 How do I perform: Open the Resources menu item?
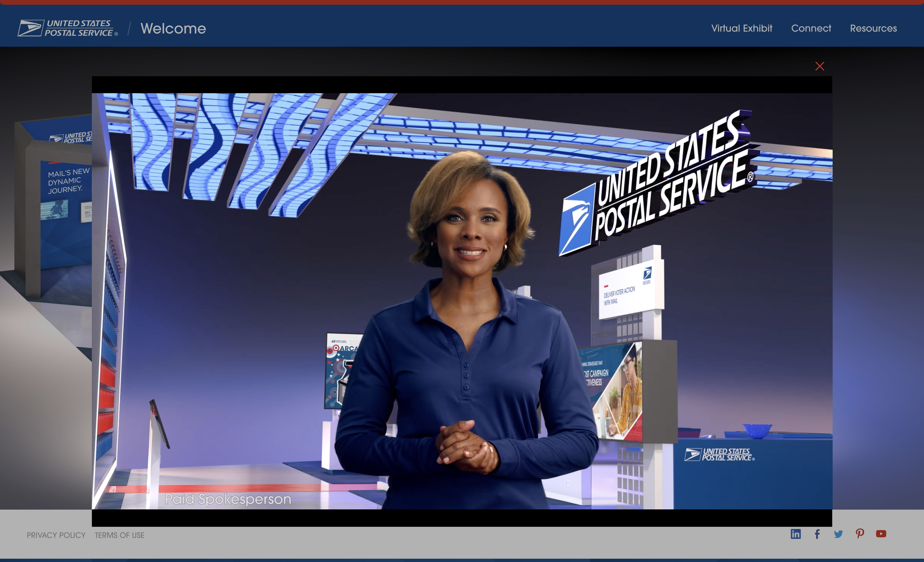[873, 29]
